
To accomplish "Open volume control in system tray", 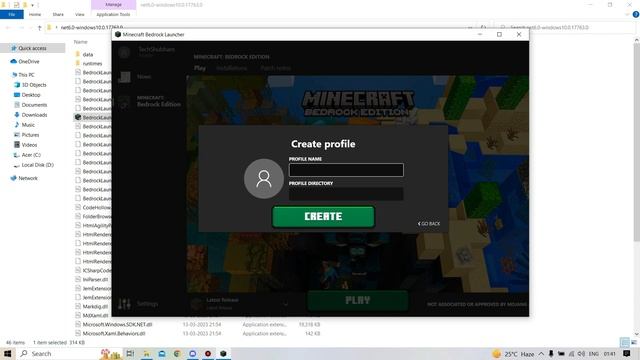I will tap(581, 354).
